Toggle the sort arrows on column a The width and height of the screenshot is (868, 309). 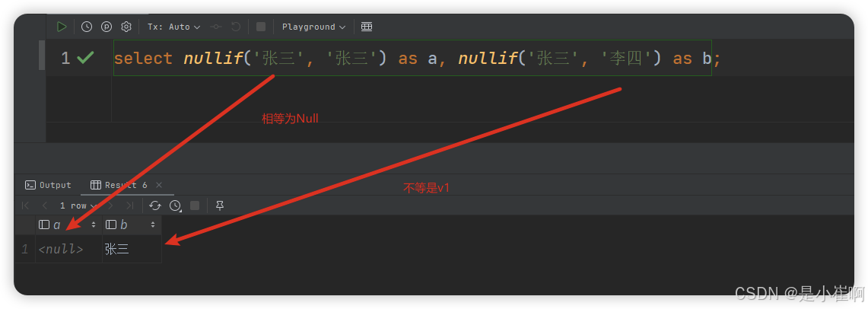[x=94, y=225]
